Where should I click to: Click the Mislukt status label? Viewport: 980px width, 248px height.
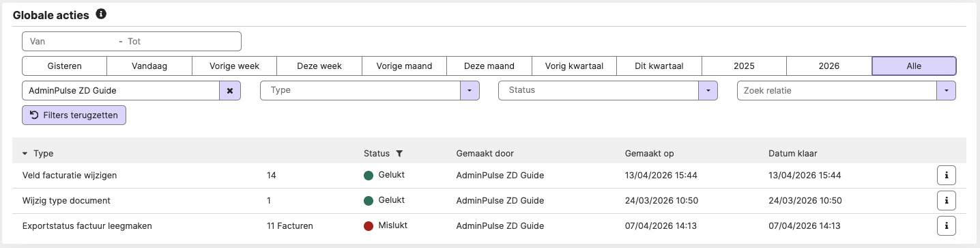pyautogui.click(x=393, y=225)
